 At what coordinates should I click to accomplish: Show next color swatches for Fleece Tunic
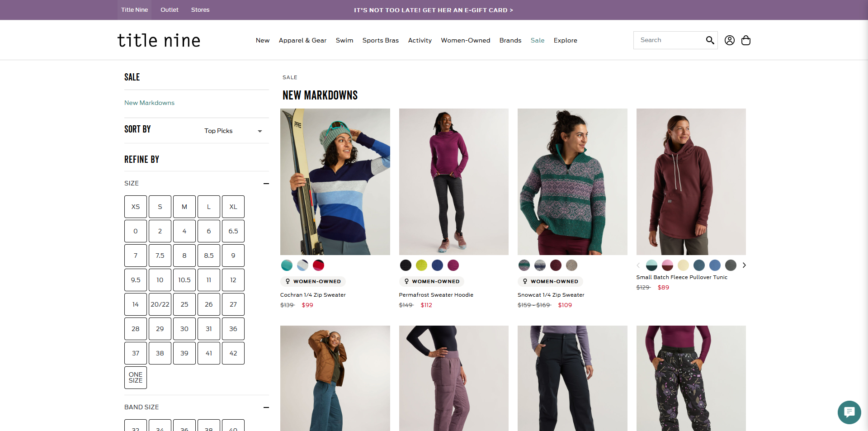744,265
